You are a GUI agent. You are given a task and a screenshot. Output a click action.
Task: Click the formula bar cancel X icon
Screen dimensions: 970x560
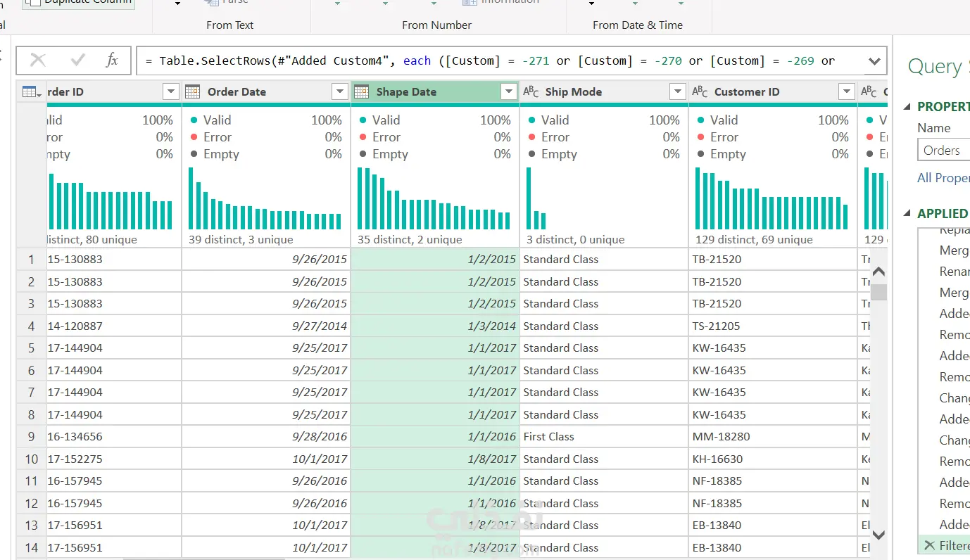coord(38,61)
